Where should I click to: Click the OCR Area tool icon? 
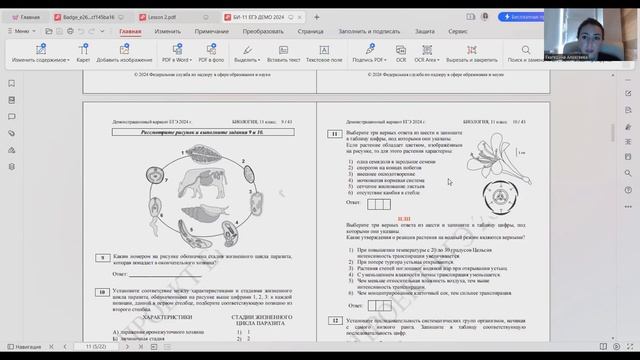coord(427,50)
